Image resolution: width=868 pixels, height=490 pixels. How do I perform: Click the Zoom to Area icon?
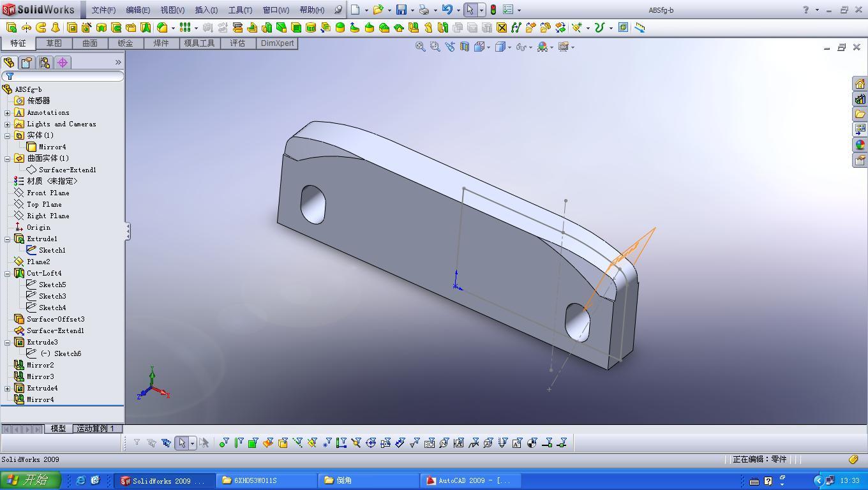point(435,47)
